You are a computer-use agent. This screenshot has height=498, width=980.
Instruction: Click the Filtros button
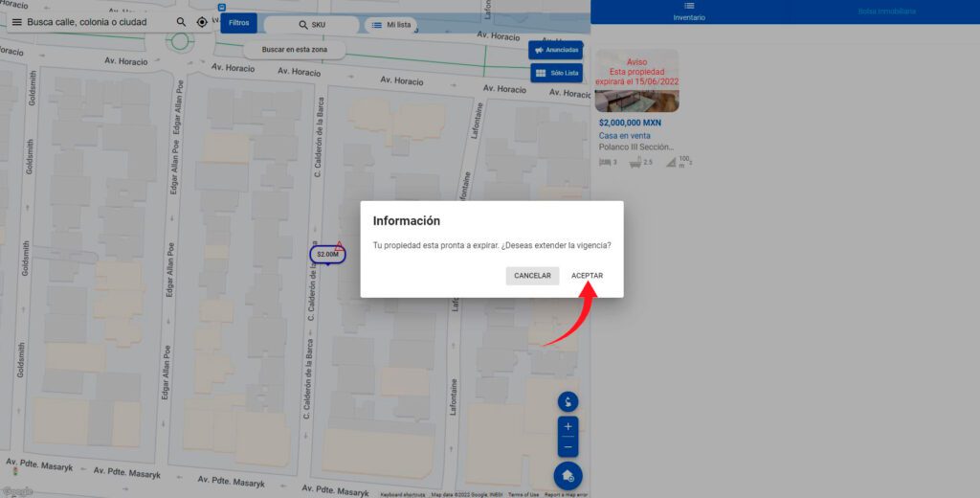point(238,23)
